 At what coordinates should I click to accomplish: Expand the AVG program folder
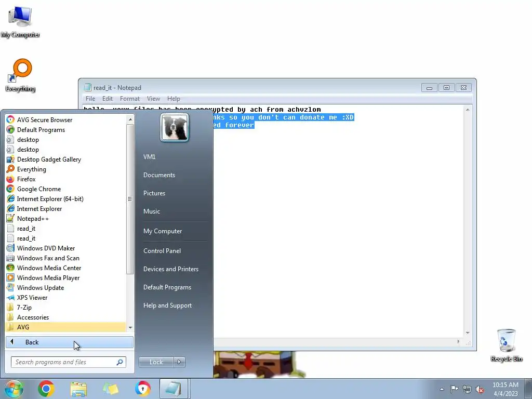tap(65, 327)
